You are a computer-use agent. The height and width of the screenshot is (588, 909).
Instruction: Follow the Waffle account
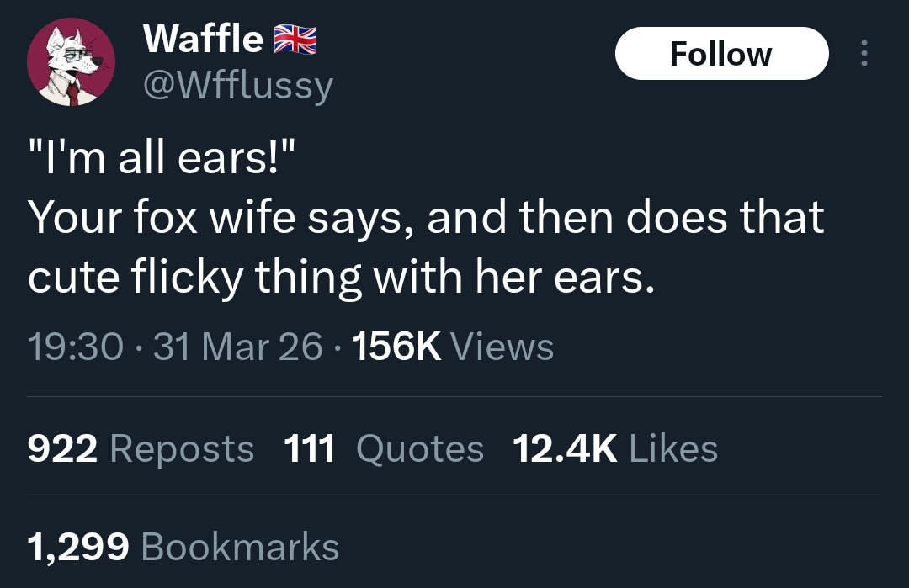point(721,54)
